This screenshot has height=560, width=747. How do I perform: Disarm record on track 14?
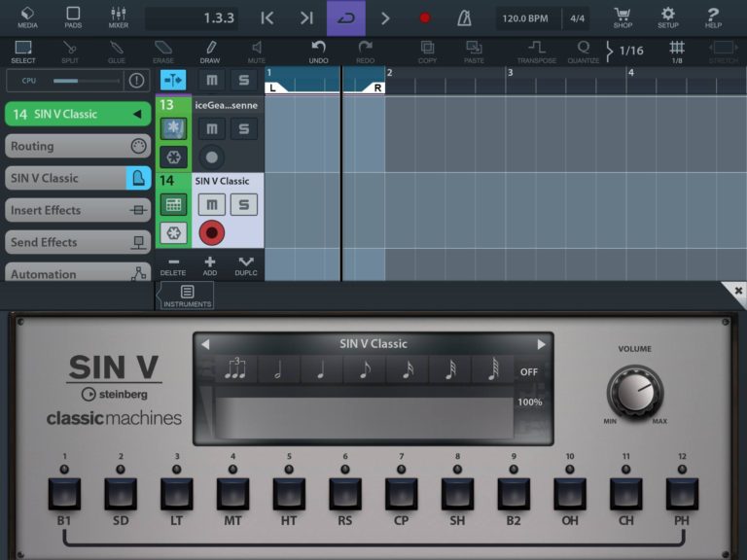(211, 233)
